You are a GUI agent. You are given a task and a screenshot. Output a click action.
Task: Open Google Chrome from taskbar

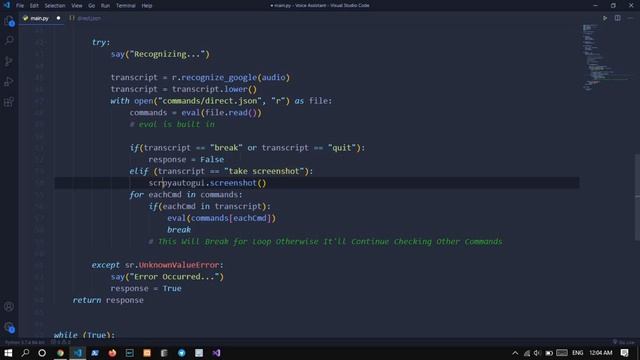[x=60, y=353]
